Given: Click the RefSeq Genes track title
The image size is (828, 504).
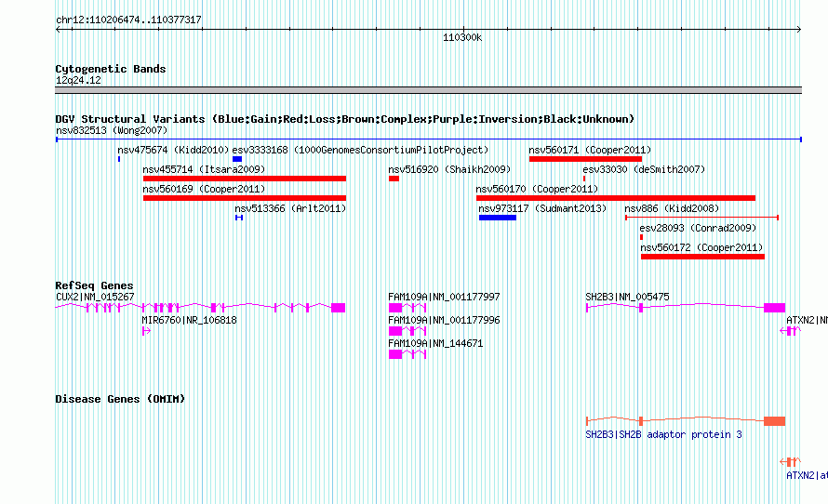Looking at the screenshot, I should 94,285.
